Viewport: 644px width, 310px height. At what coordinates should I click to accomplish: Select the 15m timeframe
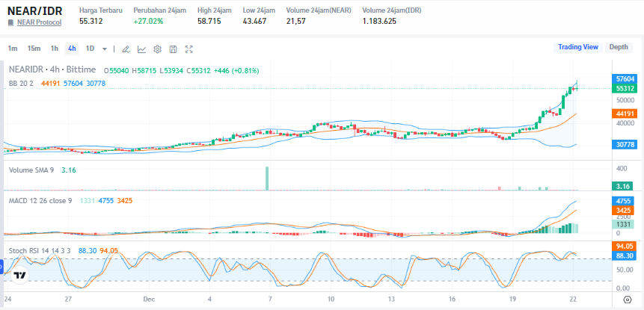(x=34, y=49)
